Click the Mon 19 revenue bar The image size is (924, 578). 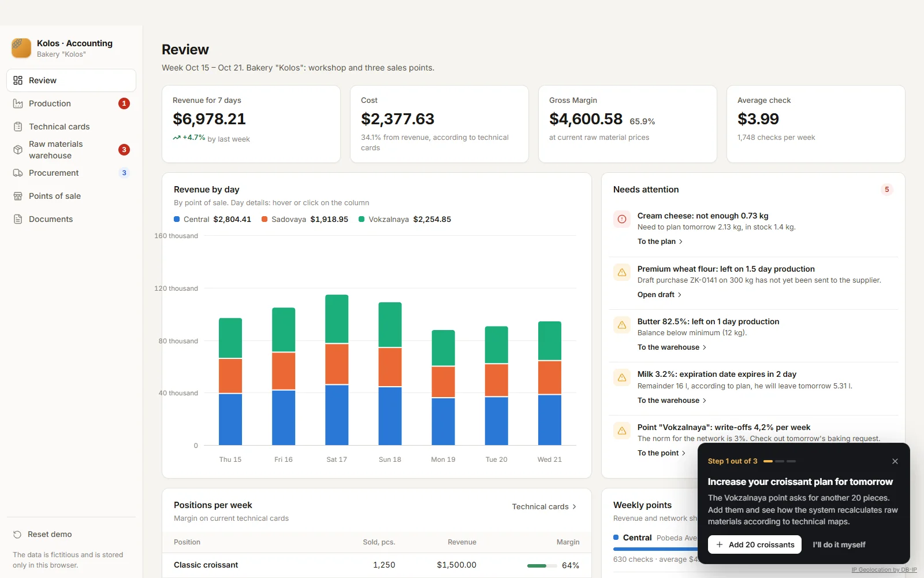click(x=443, y=387)
